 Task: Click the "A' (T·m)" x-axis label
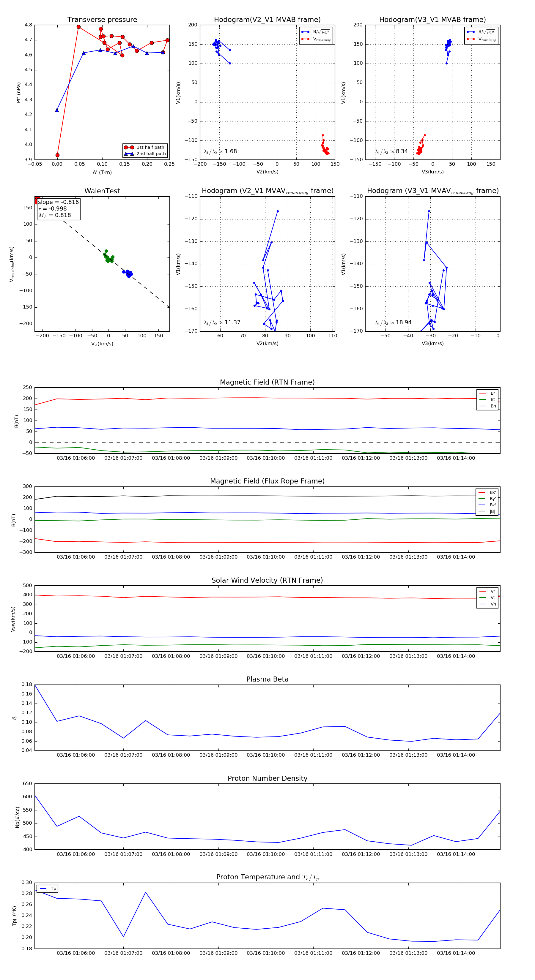coord(102,172)
